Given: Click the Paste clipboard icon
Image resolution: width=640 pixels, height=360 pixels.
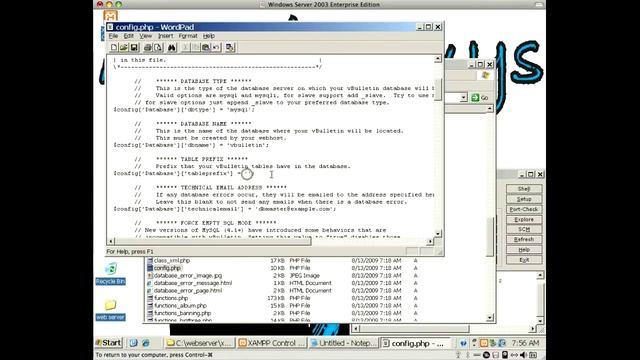Looking at the screenshot, I should (206, 47).
